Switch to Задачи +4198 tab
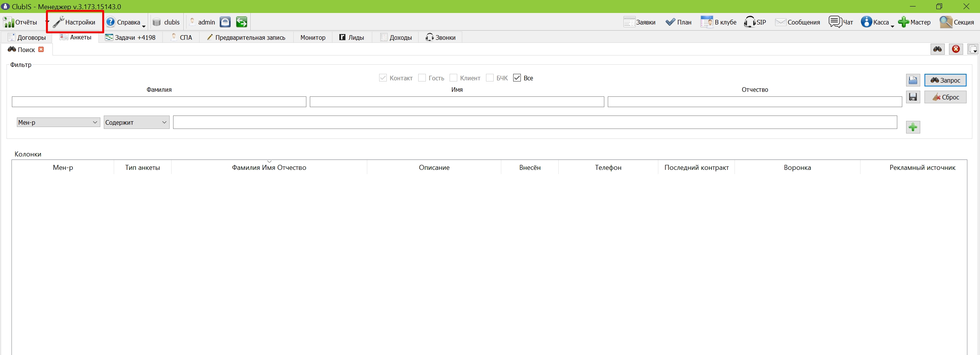Image resolution: width=980 pixels, height=355 pixels. [x=130, y=37]
